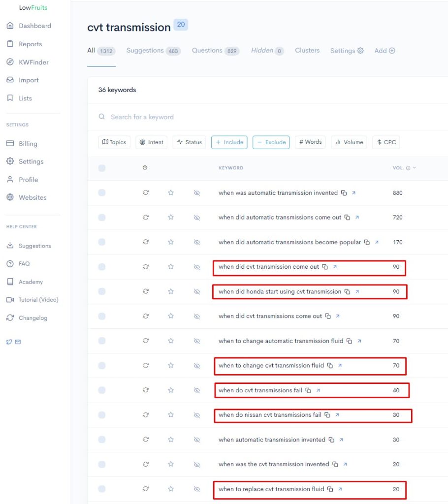Switch to the Questions 829 tab
Viewport: 448px width, 504px height.
[x=216, y=51]
